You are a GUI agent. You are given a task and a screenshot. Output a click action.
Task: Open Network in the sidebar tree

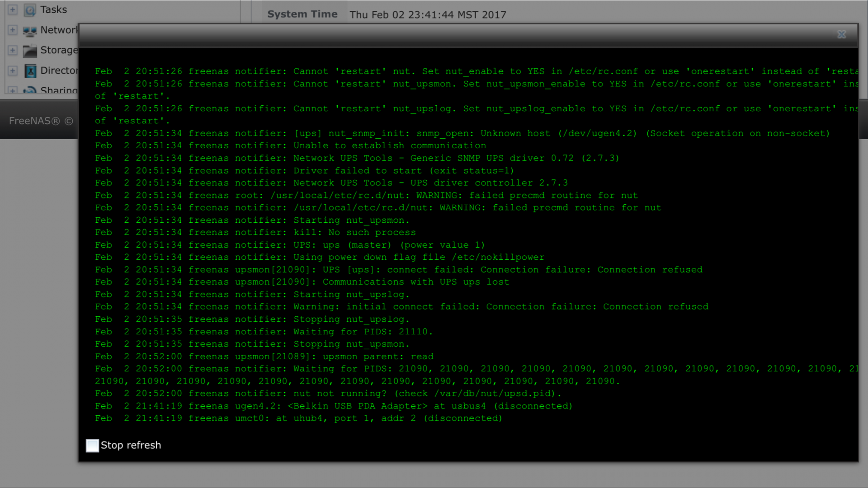59,30
